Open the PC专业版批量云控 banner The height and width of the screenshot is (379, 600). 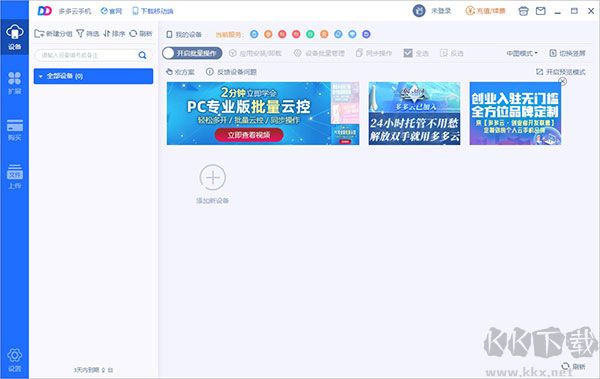263,113
